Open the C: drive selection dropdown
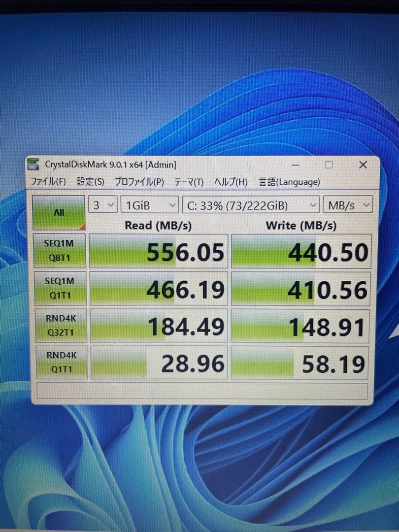 (x=251, y=205)
